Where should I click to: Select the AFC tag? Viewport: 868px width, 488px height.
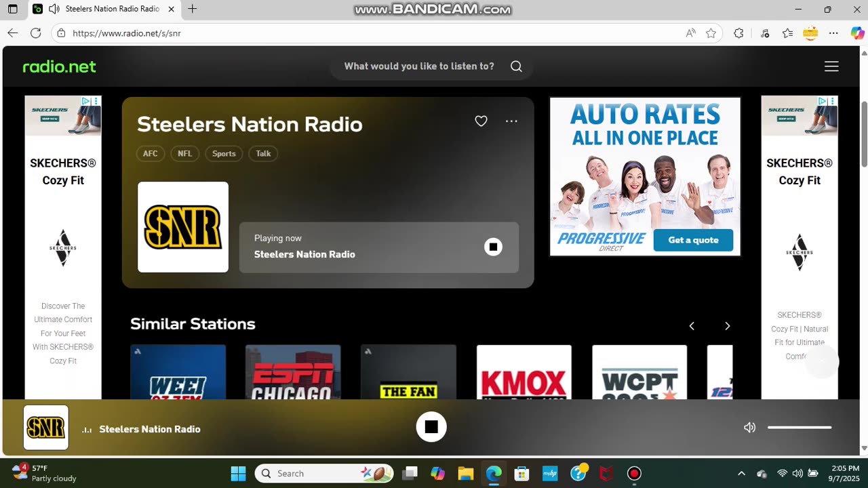(150, 154)
